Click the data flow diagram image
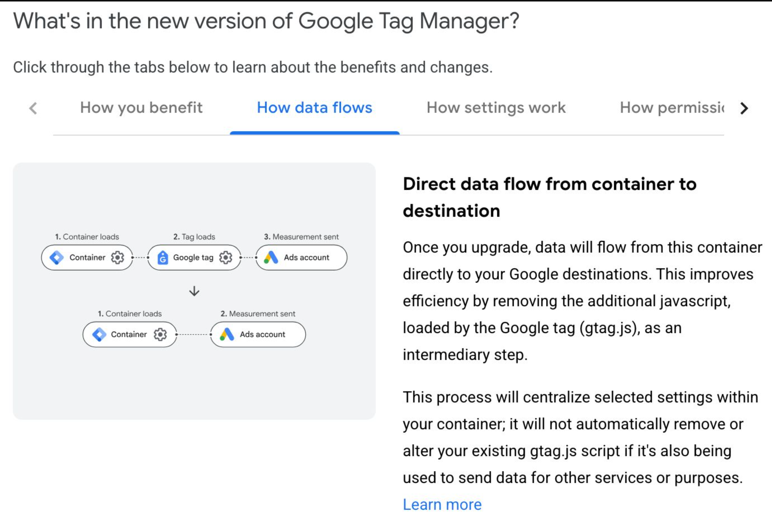The width and height of the screenshot is (772, 532). point(194,291)
